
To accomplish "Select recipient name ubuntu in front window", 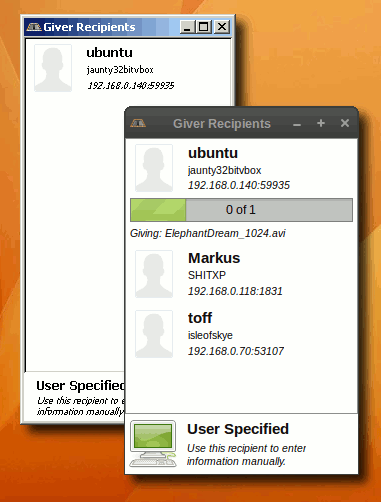I will coord(213,153).
